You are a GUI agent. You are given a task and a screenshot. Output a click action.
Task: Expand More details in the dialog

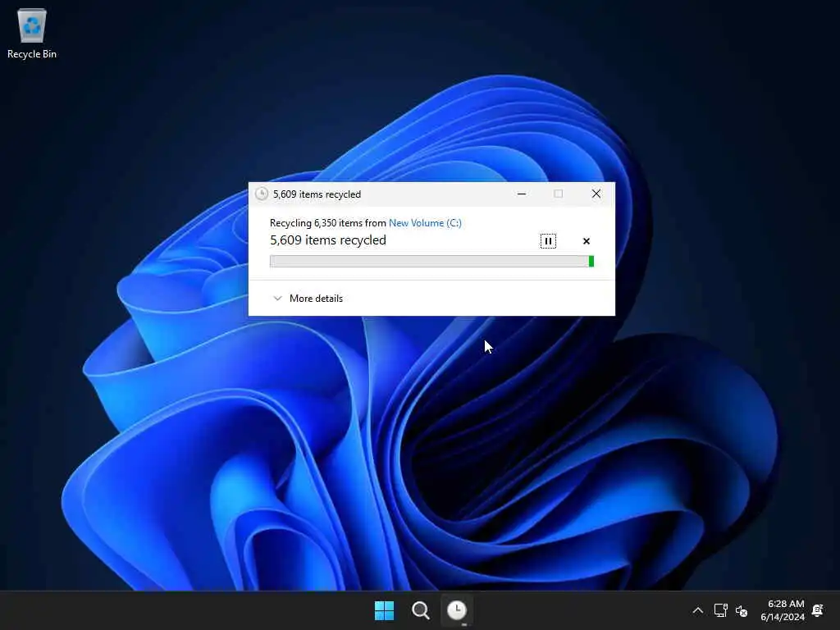(x=308, y=299)
